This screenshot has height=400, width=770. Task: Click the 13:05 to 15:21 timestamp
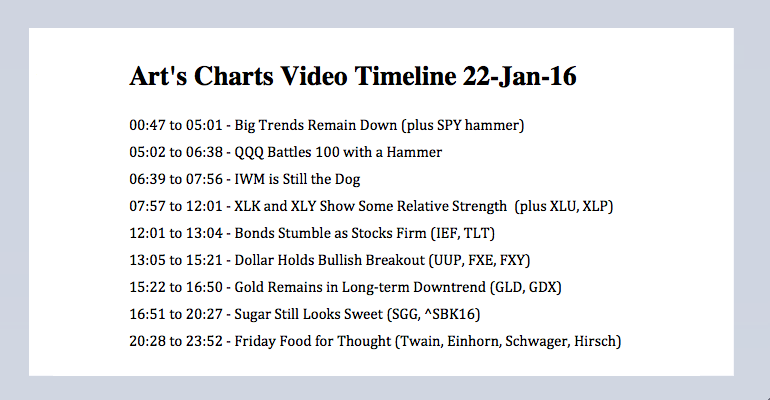(175, 261)
